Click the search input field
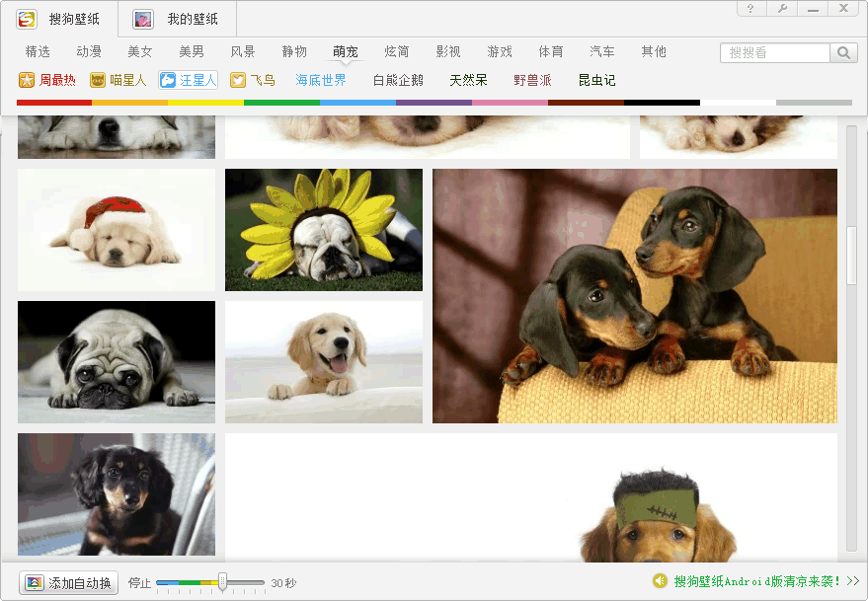Image resolution: width=868 pixels, height=601 pixels. [x=775, y=53]
